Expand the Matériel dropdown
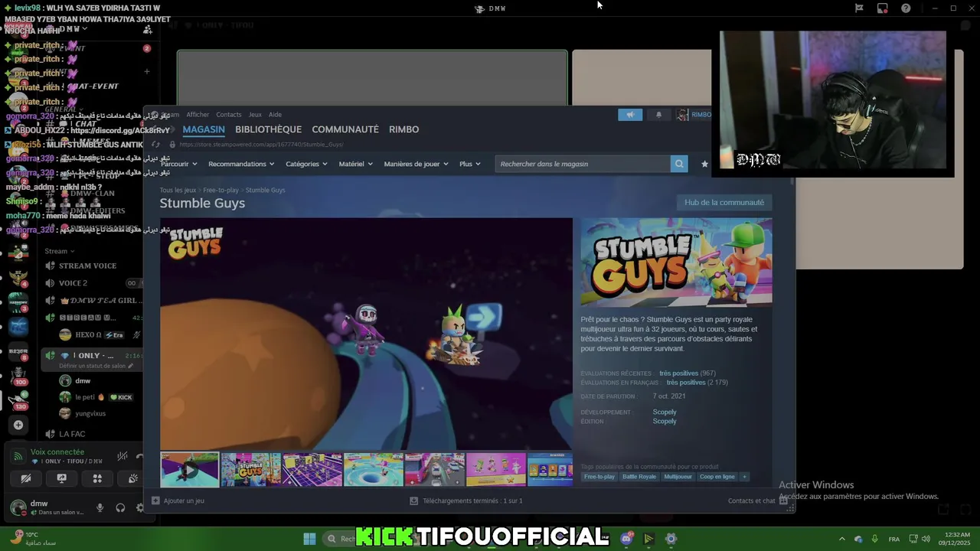 coord(355,164)
